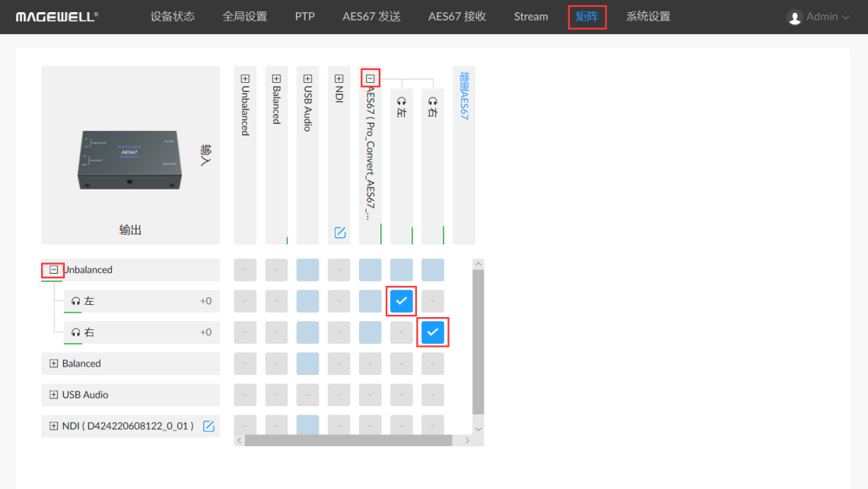Click headphone icon on Unbalanced 左 output row
868x489 pixels.
[75, 301]
